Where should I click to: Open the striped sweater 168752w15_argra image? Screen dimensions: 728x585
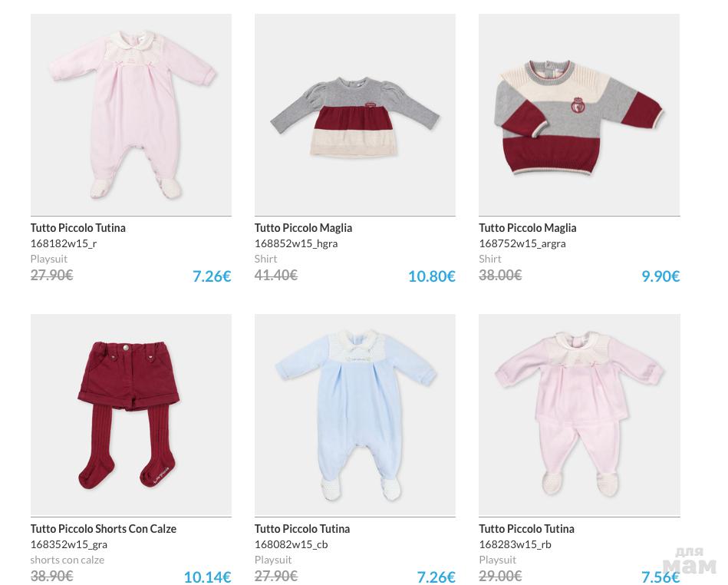pyautogui.click(x=578, y=114)
